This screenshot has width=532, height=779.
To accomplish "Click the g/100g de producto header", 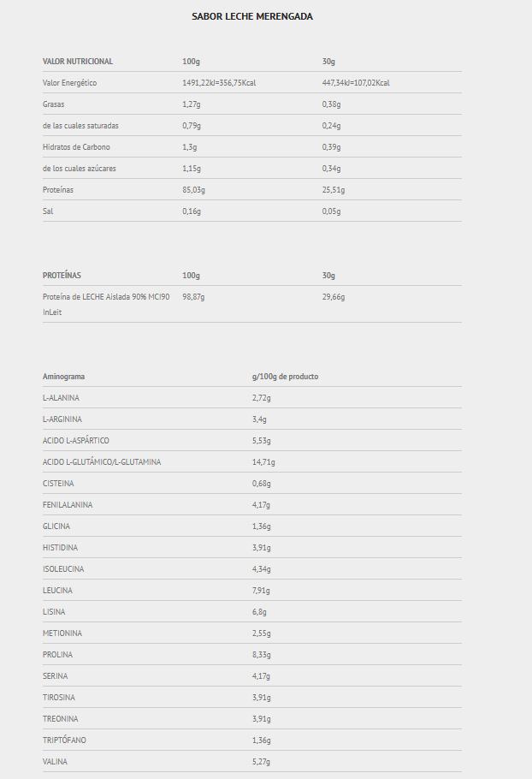I will coord(285,377).
